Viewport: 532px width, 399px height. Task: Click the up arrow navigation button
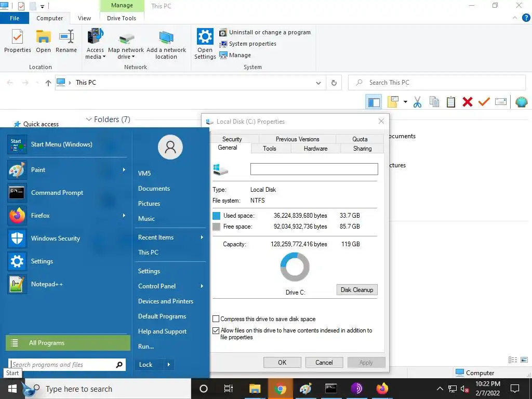[48, 83]
